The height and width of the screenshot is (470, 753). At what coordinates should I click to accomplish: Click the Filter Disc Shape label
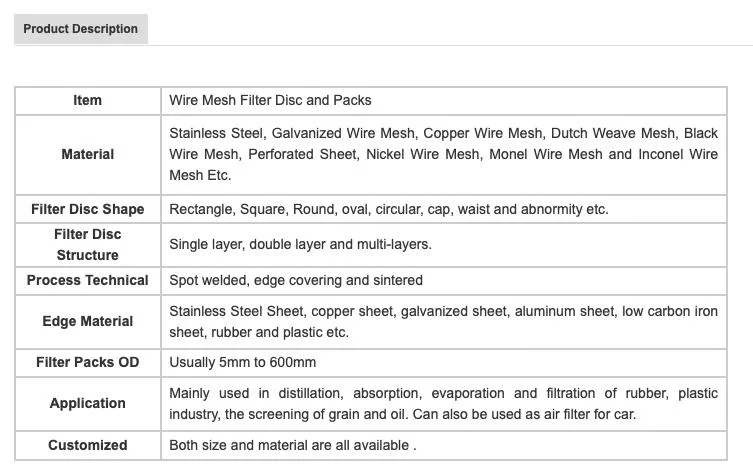[x=88, y=209]
